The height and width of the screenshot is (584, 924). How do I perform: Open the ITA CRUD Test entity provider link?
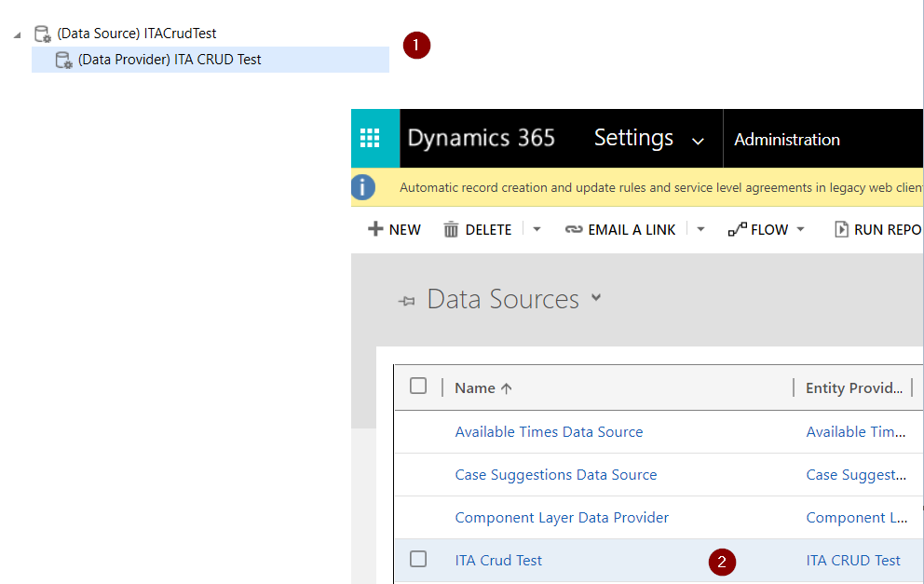click(853, 561)
